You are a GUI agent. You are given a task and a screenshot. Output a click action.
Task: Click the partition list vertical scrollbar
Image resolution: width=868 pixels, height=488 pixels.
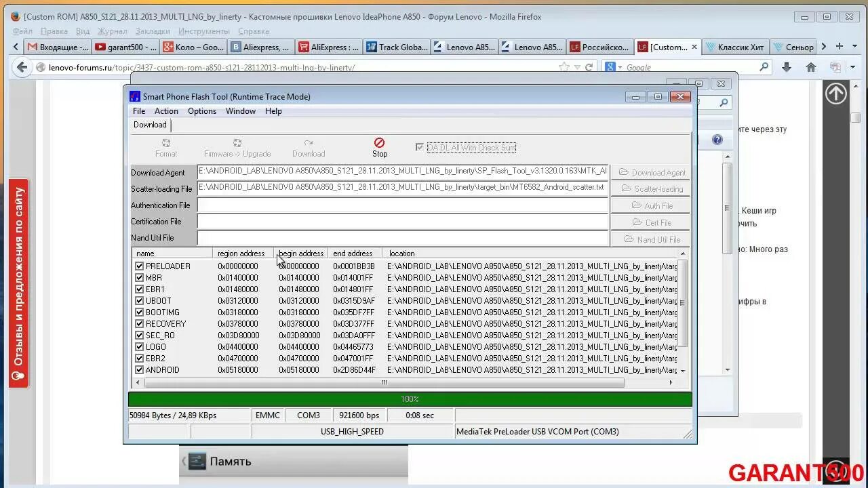(x=682, y=303)
